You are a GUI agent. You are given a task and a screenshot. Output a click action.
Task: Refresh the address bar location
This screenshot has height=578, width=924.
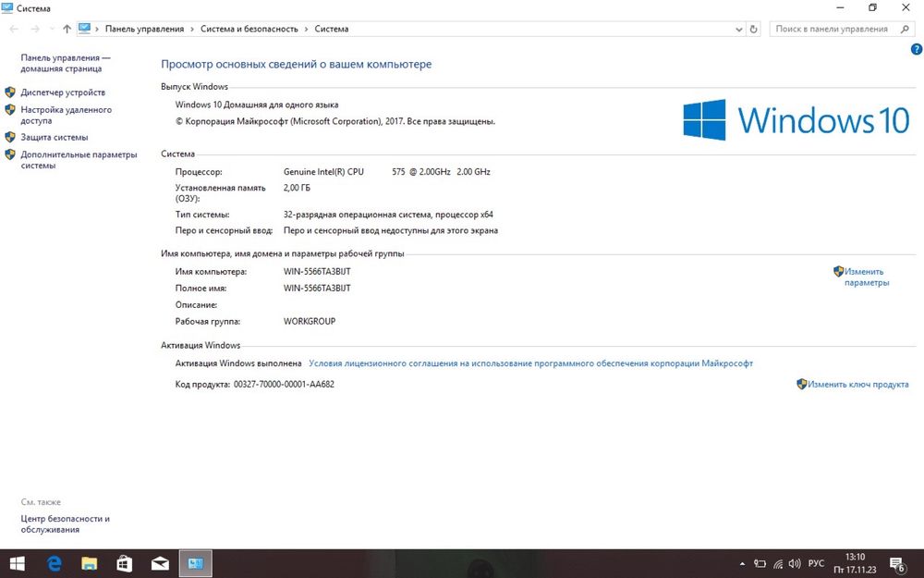tap(754, 29)
